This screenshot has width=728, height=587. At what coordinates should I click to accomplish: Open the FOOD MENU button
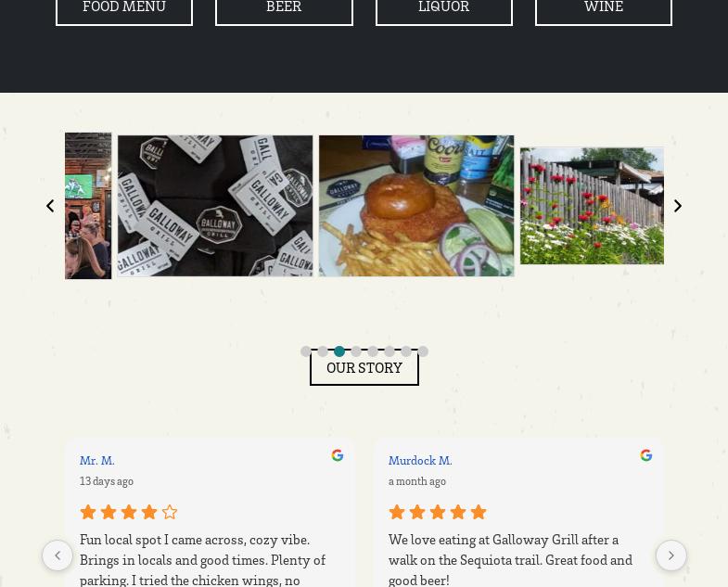pos(124,8)
